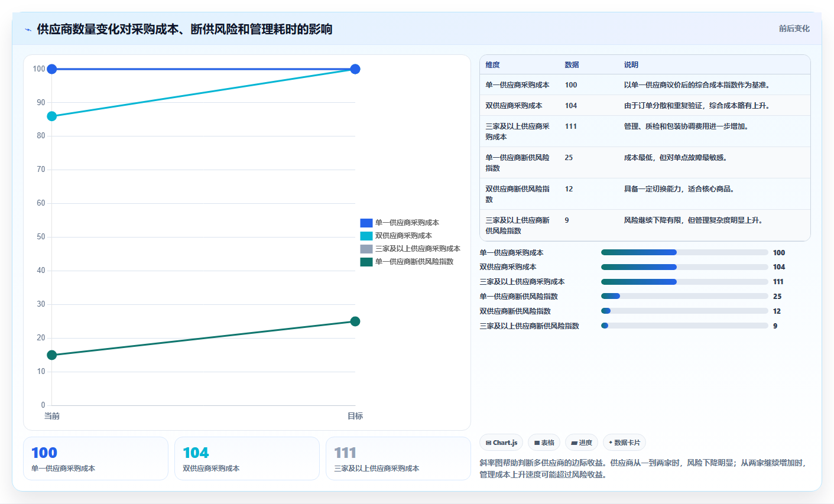Screen dimensions: 834x504
Task: Open the card showing 111 三家及以上供应商采购成本
Action: click(x=398, y=459)
